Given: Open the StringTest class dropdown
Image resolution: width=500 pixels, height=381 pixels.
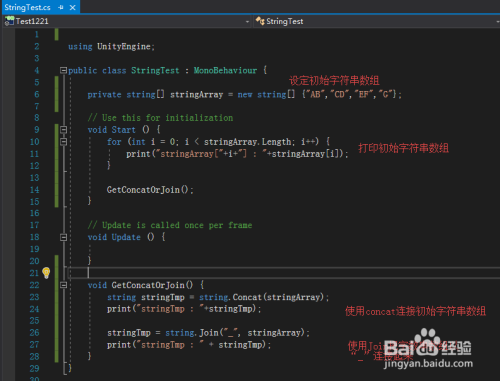Looking at the screenshot, I should 498,22.
